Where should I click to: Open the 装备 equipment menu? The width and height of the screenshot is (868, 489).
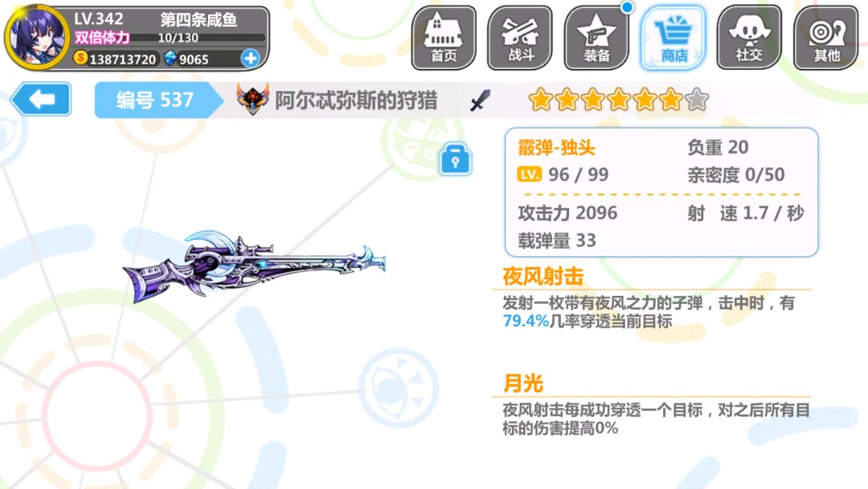(x=596, y=38)
